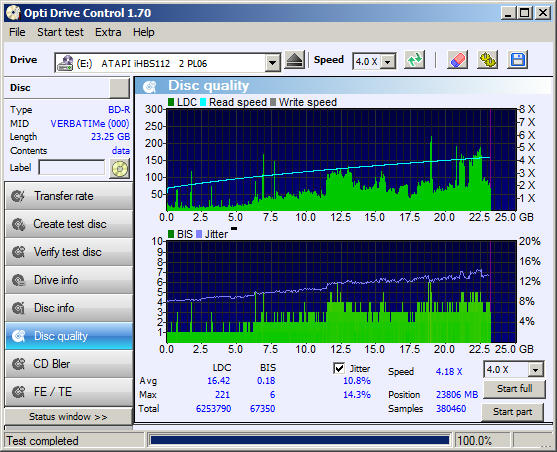This screenshot has width=557, height=452.
Task: Click the disc label icon beside the Label field
Action: point(120,168)
